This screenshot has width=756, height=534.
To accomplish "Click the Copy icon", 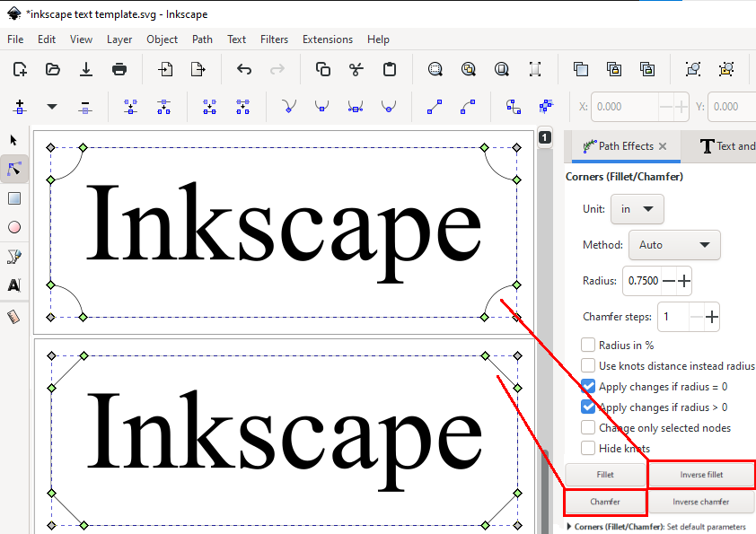I will (322, 69).
